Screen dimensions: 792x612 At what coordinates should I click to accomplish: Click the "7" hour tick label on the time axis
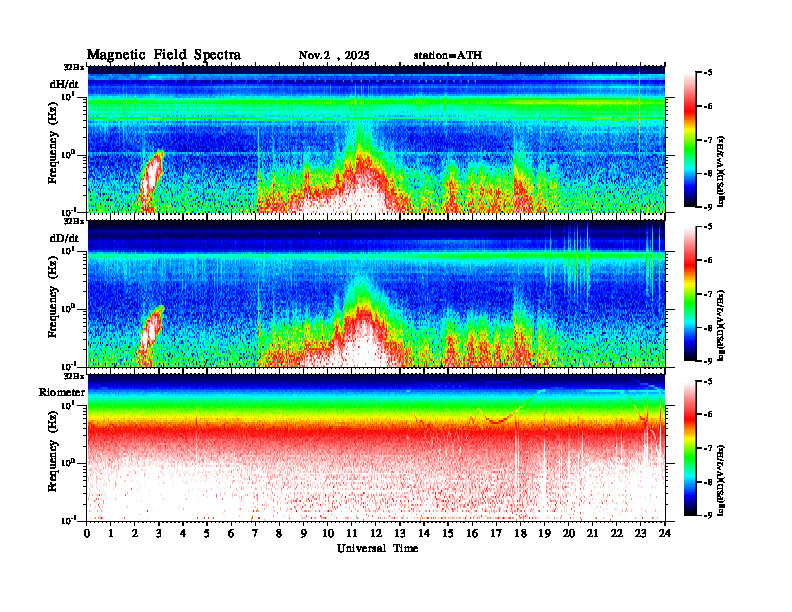(x=256, y=533)
